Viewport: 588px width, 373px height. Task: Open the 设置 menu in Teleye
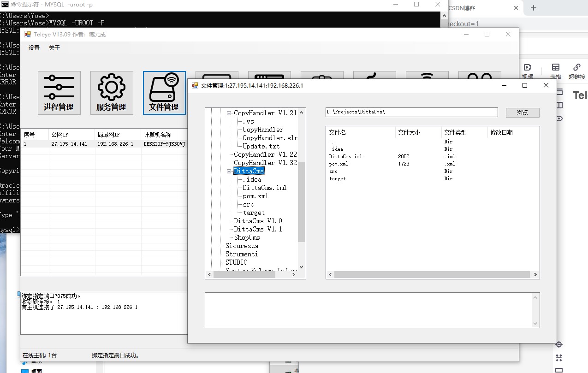(x=34, y=48)
